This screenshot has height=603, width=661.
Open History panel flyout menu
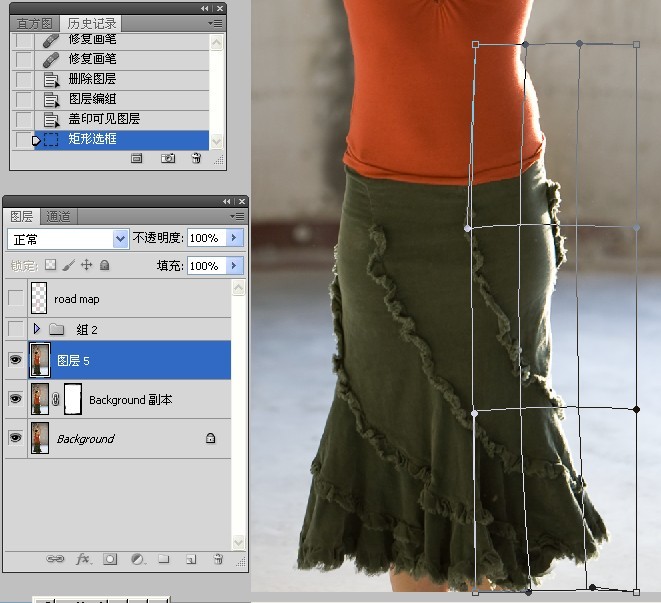pos(215,24)
